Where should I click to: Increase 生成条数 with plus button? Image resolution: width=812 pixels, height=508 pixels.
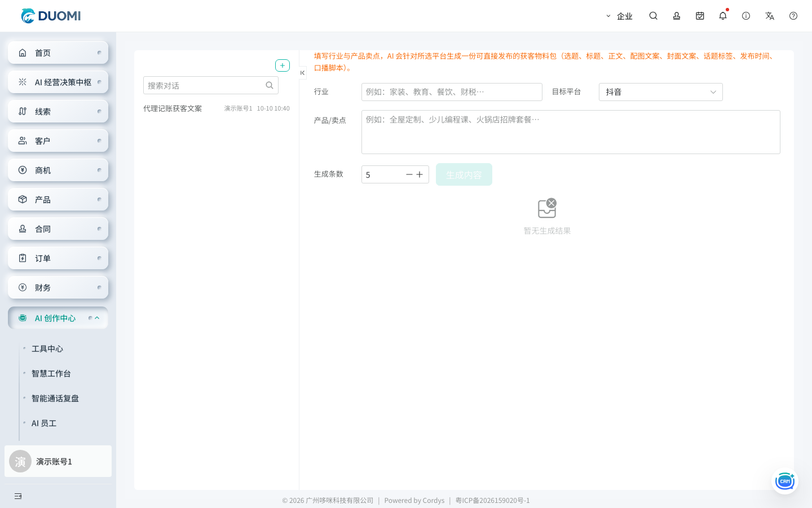(420, 174)
